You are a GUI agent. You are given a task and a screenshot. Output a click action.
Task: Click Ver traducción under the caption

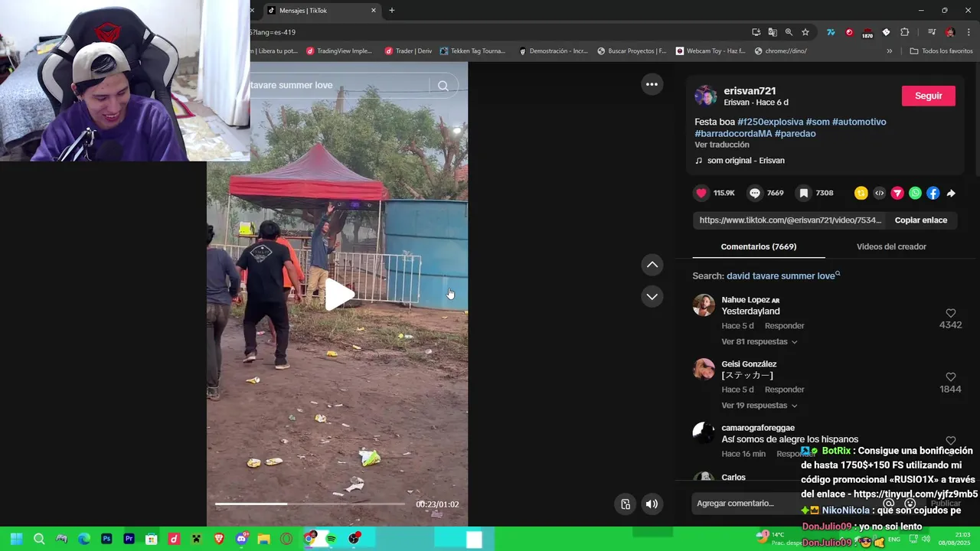pyautogui.click(x=722, y=145)
